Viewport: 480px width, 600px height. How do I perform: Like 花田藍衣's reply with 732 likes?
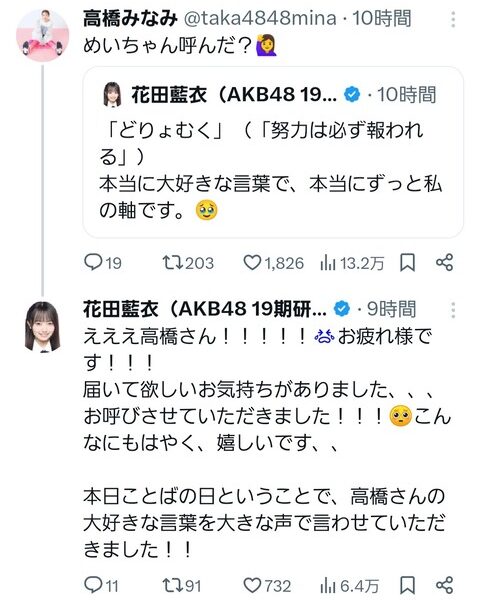click(x=252, y=585)
